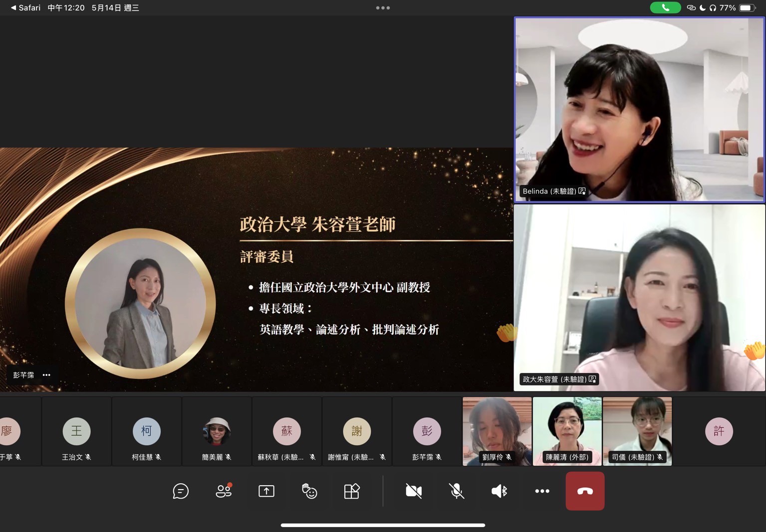Show the participants list
This screenshot has width=766, height=532.
click(224, 491)
